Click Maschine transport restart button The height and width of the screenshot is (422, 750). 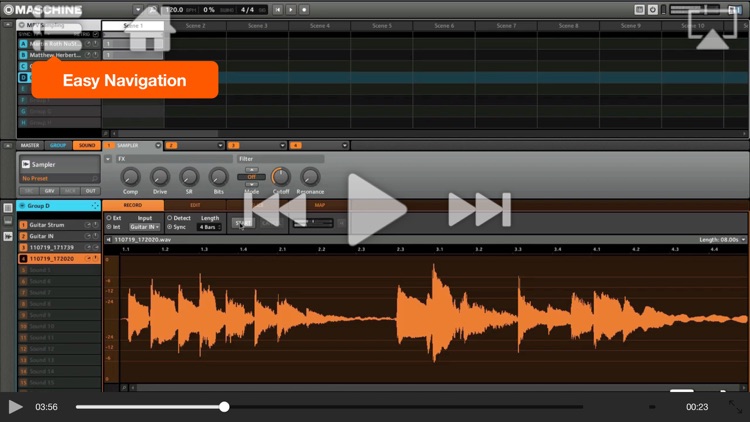coord(277,10)
